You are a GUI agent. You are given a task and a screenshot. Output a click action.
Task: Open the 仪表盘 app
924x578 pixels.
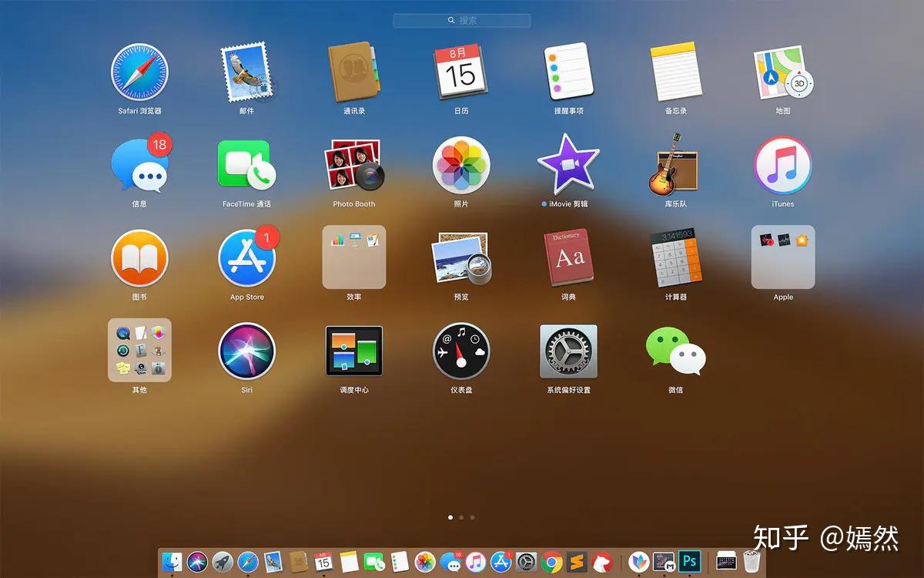(460, 351)
